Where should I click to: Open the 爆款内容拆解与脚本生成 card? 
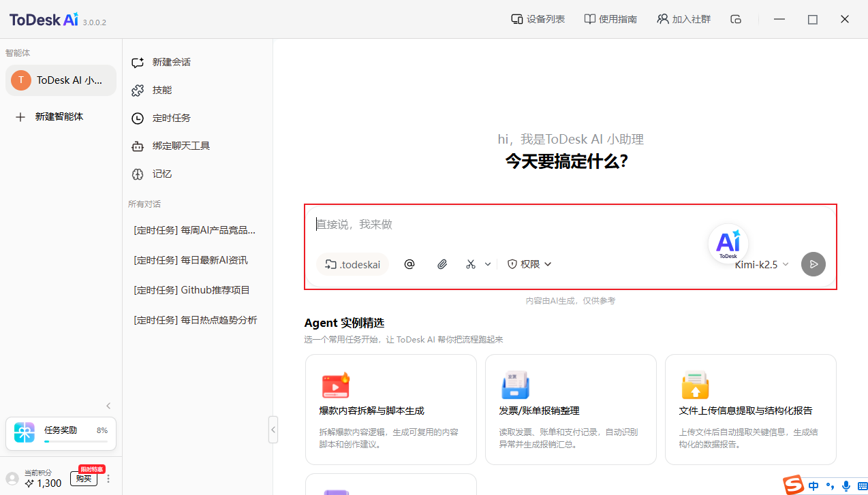point(391,409)
